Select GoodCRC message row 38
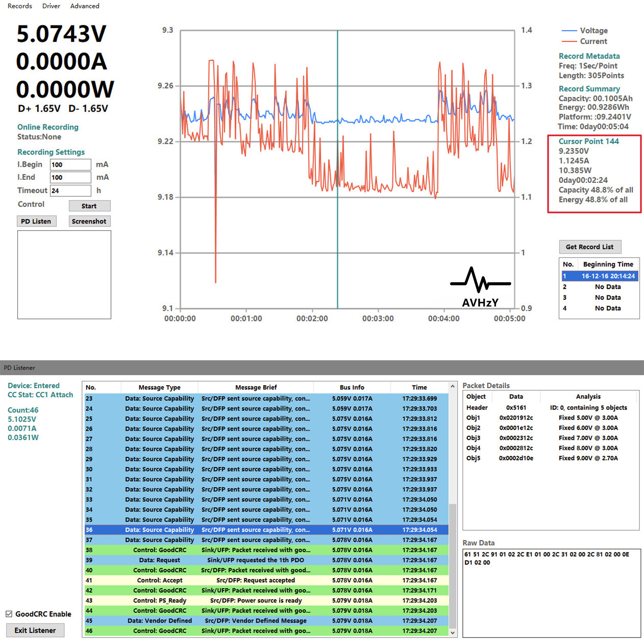This screenshot has height=644, width=644. click(x=266, y=550)
